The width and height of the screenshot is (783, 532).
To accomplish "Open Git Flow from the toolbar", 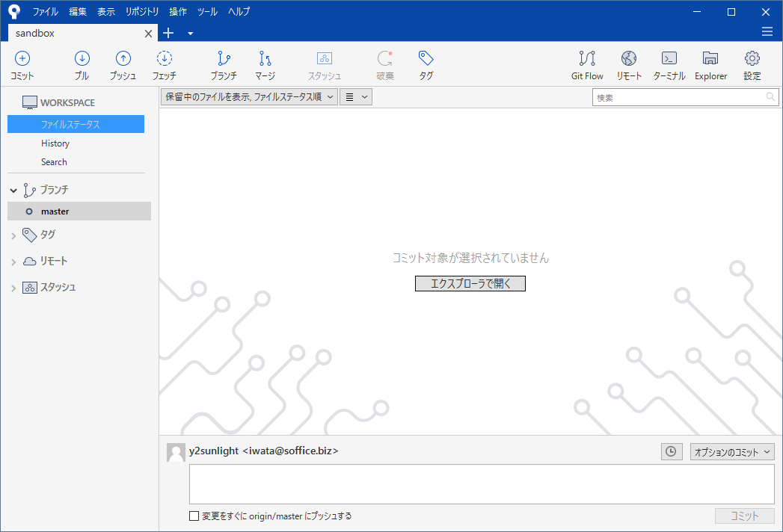I will 587,65.
